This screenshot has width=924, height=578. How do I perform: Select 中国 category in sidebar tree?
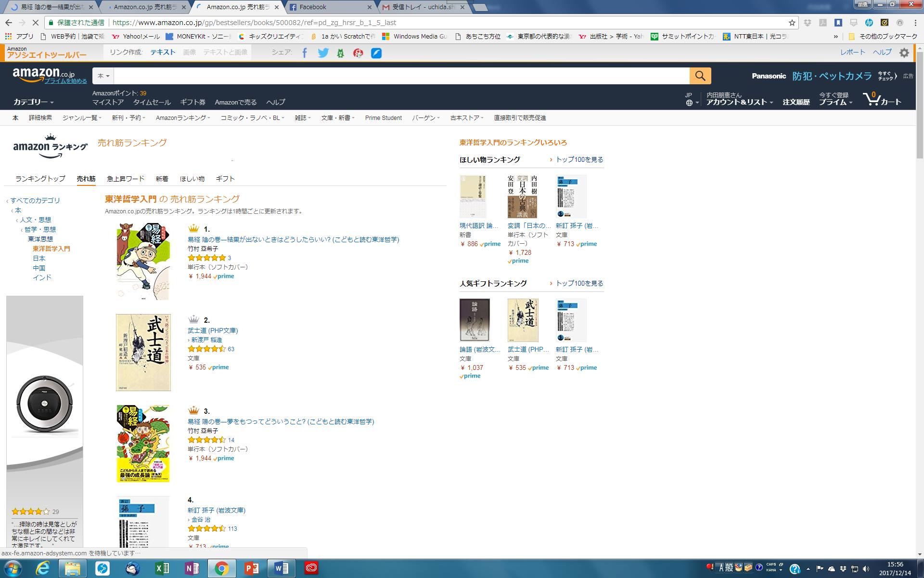(x=39, y=268)
